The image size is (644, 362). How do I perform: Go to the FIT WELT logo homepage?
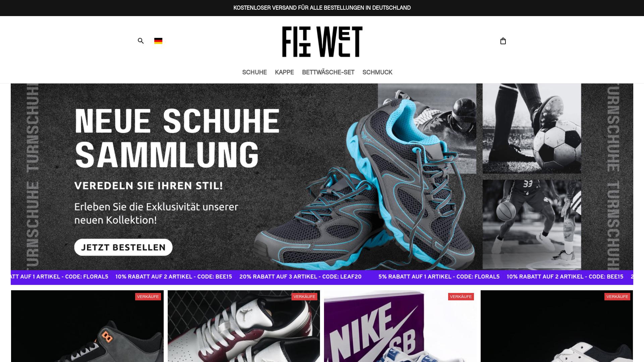point(322,42)
